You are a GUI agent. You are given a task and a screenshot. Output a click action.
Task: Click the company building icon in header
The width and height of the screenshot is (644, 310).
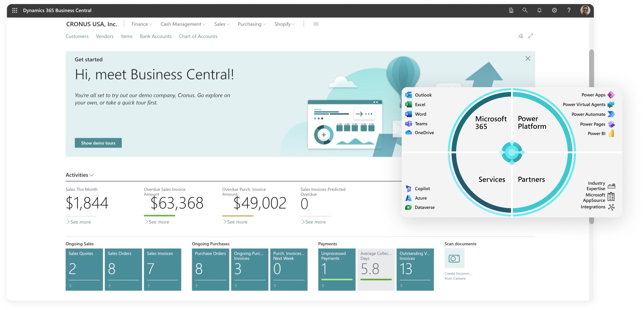click(511, 10)
